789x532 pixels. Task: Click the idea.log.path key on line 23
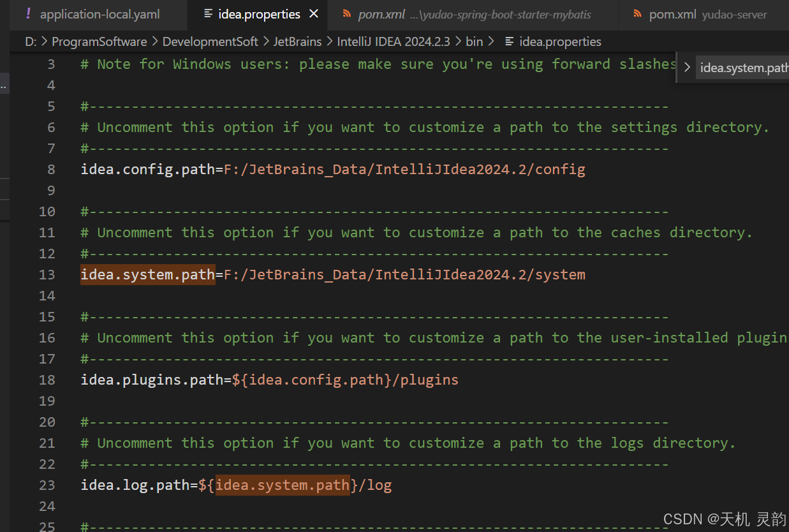pos(135,485)
